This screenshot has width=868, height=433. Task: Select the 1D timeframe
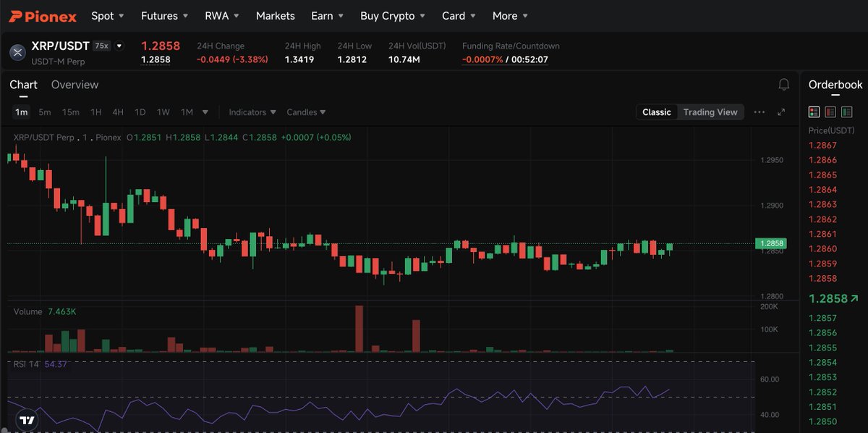(x=140, y=112)
